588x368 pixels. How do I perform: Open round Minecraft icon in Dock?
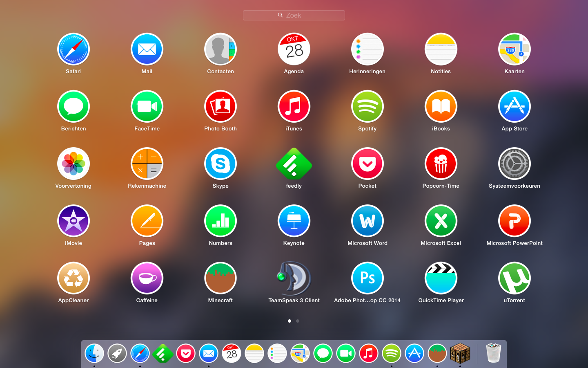437,353
